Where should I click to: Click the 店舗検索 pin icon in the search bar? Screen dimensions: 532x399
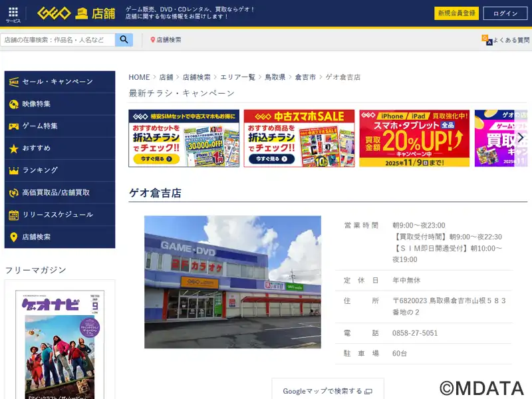click(x=153, y=40)
